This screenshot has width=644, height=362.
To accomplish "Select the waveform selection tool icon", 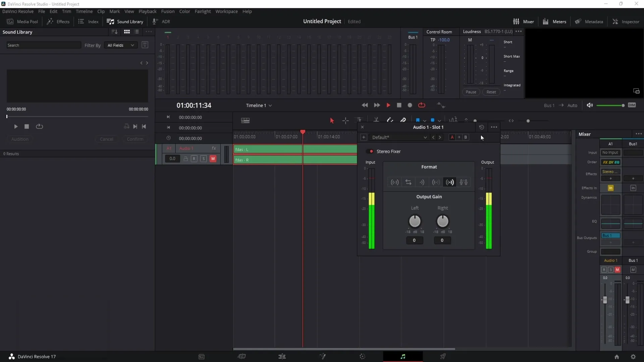I will click(x=454, y=120).
